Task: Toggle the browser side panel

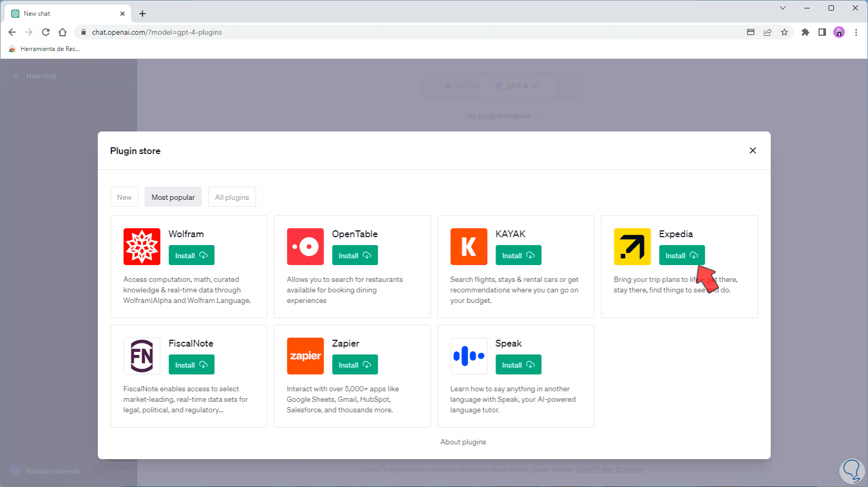Action: [x=822, y=32]
